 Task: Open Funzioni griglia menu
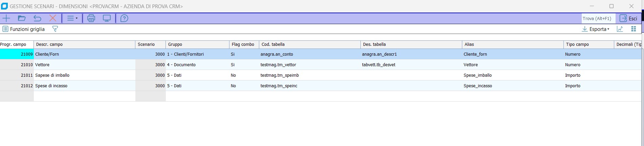[24, 29]
